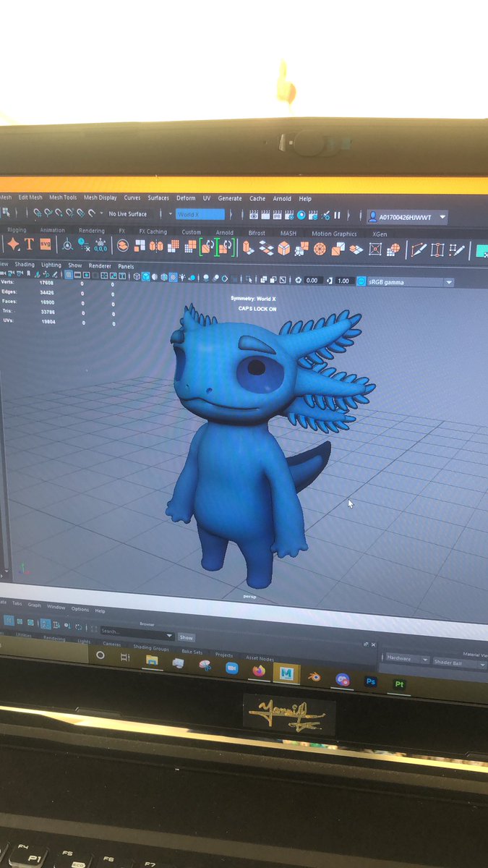Open the Maya icon in the taskbar
This screenshot has width=488, height=868.
click(x=286, y=673)
